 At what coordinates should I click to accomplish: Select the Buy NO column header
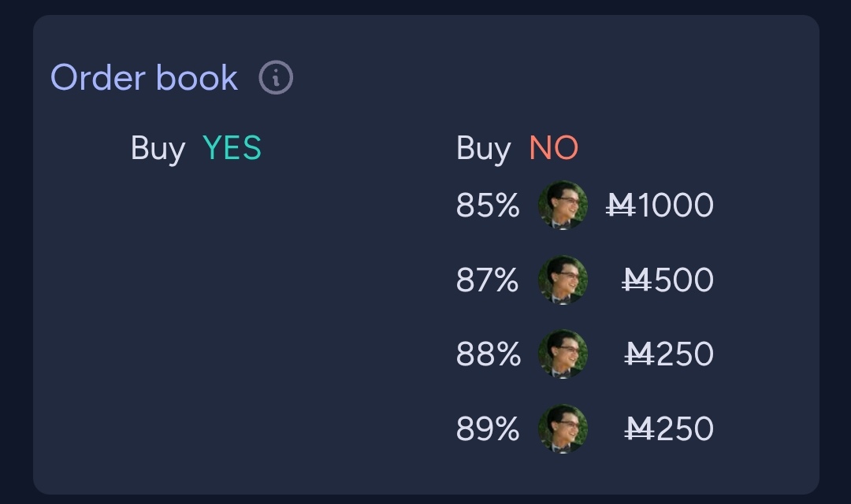pyautogui.click(x=517, y=148)
